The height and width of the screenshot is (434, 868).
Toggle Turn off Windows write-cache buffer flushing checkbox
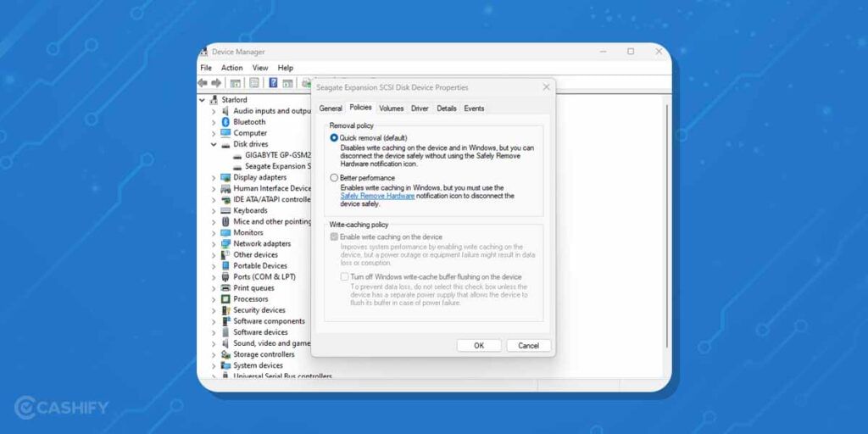coord(344,277)
